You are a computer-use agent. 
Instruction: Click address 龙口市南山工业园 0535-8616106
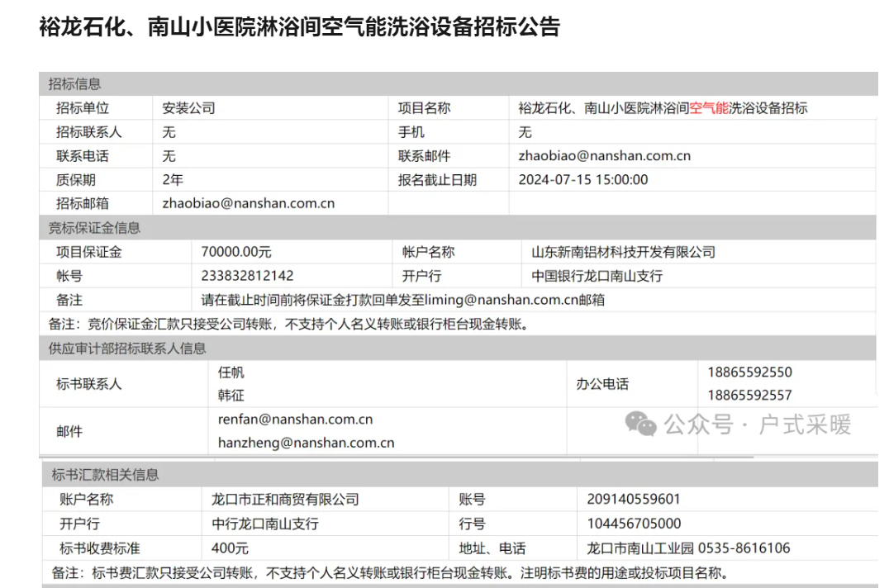click(x=688, y=548)
